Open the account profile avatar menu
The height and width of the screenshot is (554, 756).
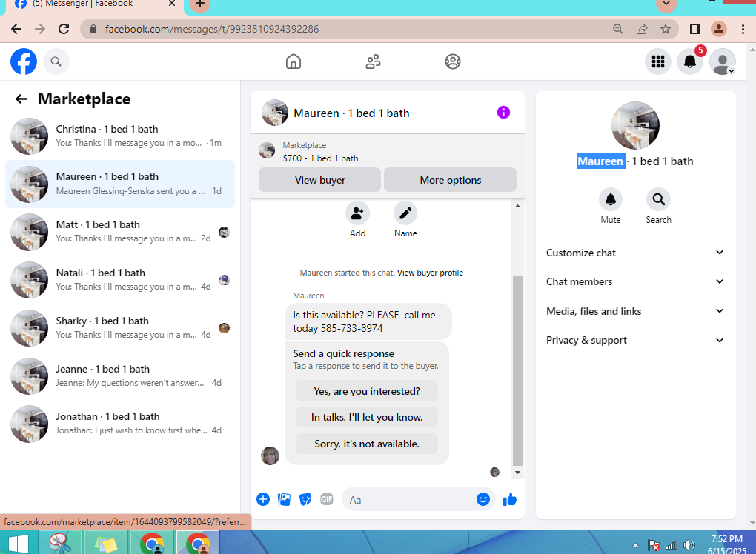(x=722, y=61)
